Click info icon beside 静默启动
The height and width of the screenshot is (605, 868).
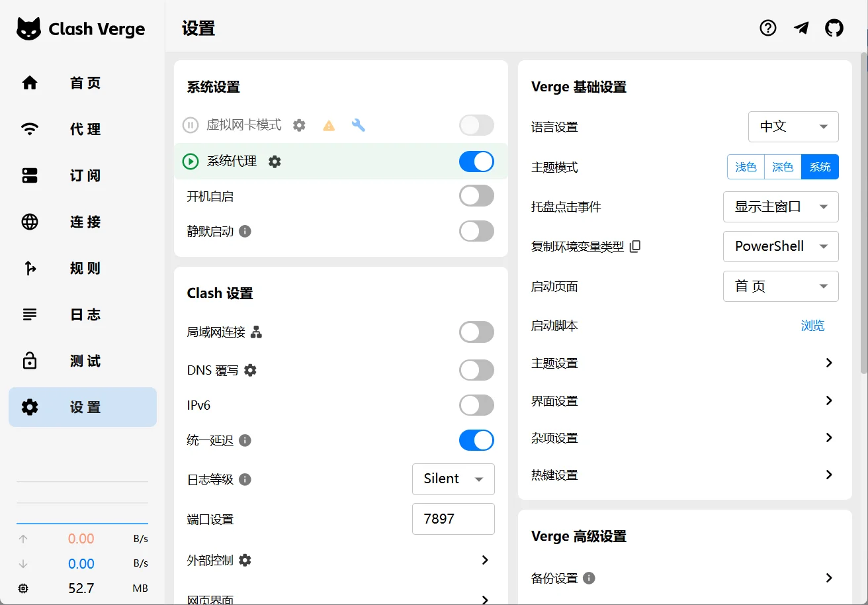(x=245, y=231)
